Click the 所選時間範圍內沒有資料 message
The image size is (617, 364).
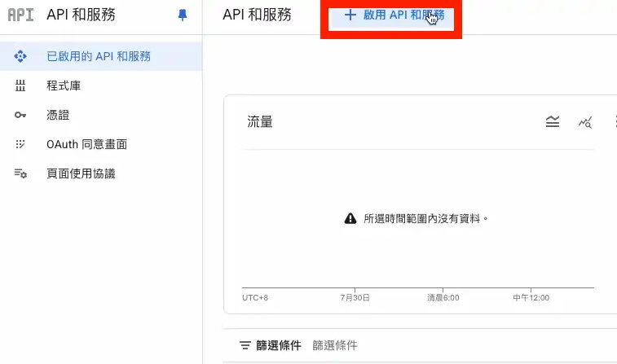425,218
